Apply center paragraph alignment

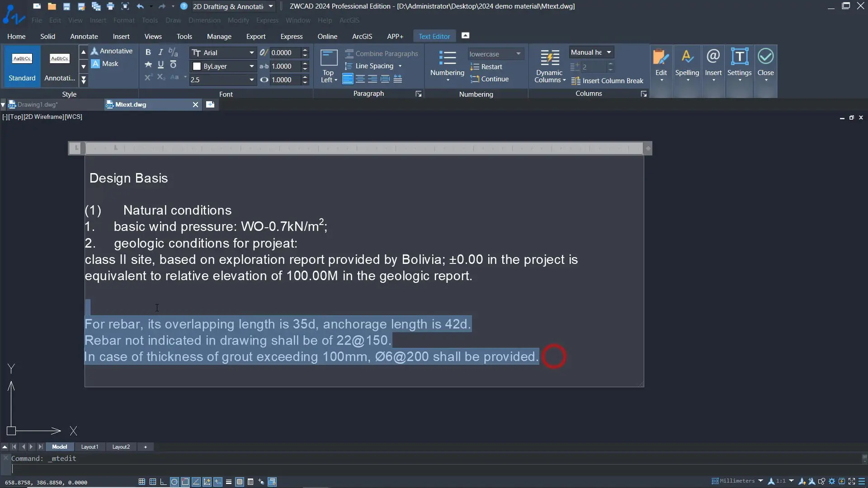(360, 80)
